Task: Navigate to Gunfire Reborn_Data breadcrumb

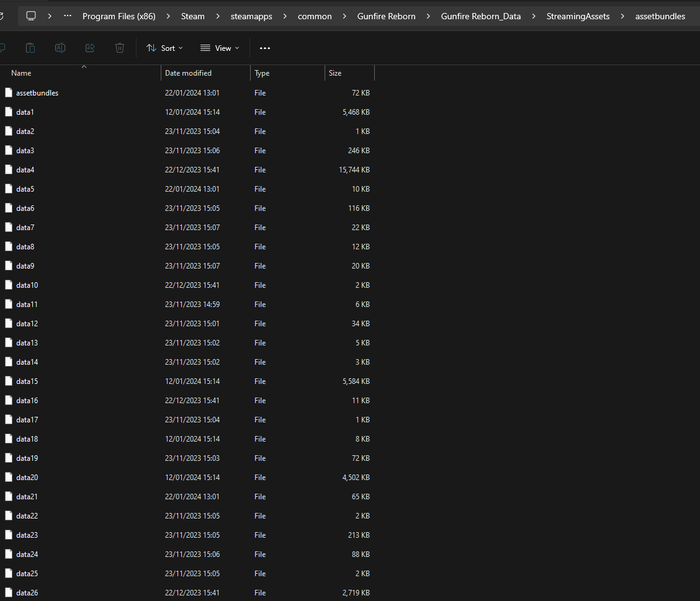Action: click(x=481, y=16)
